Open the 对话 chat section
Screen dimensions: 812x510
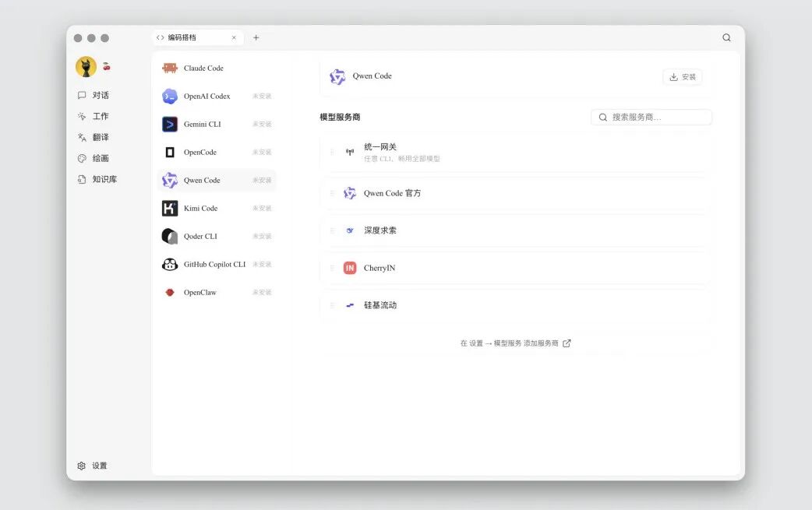pyautogui.click(x=94, y=95)
